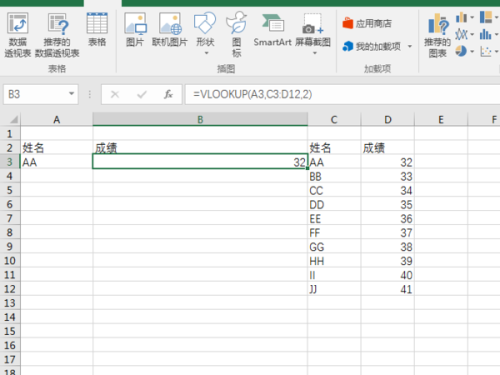Click in the formula bar with VLOOKUP
The height and width of the screenshot is (375, 500).
pyautogui.click(x=343, y=94)
